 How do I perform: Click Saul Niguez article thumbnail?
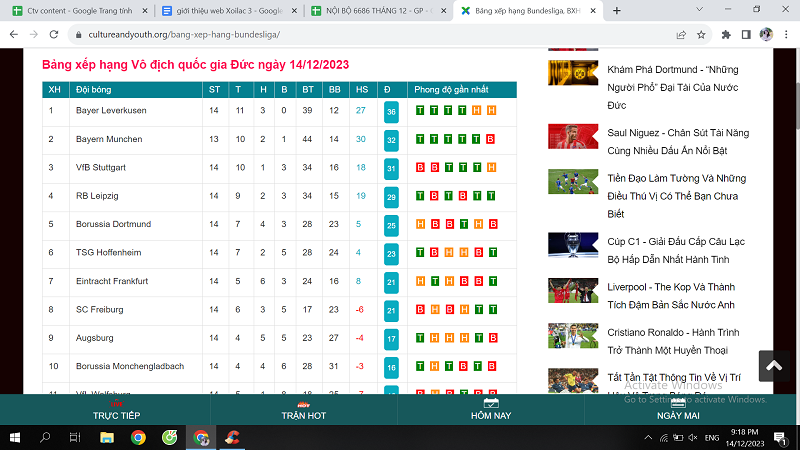tap(573, 136)
